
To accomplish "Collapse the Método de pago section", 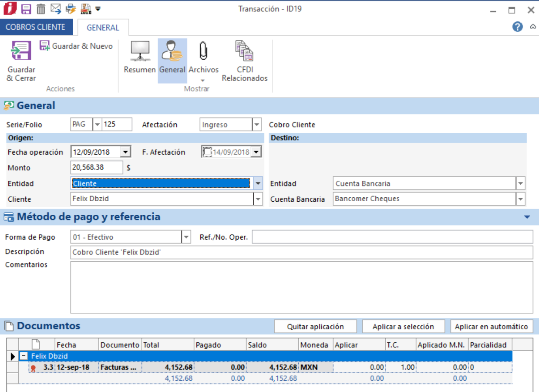I will click(527, 217).
